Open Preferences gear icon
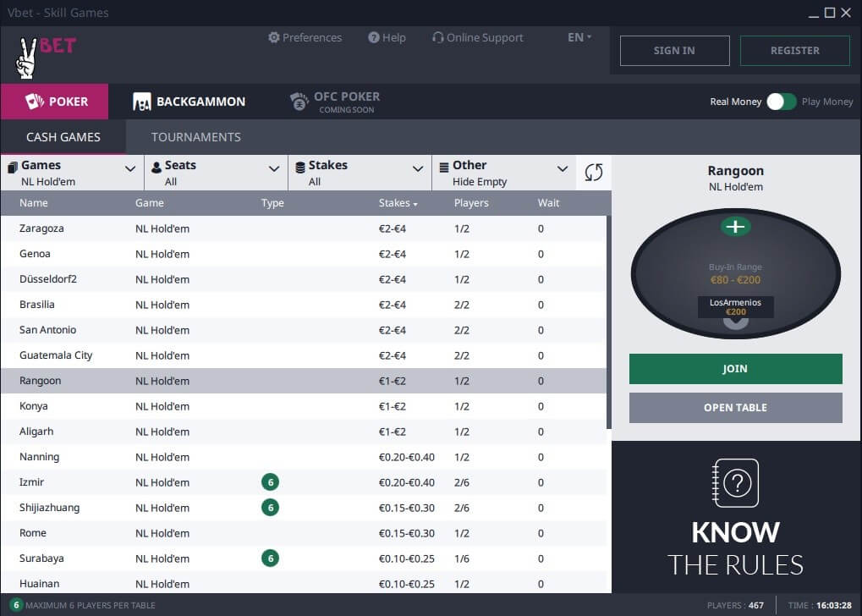This screenshot has height=616, width=862. pos(274,37)
